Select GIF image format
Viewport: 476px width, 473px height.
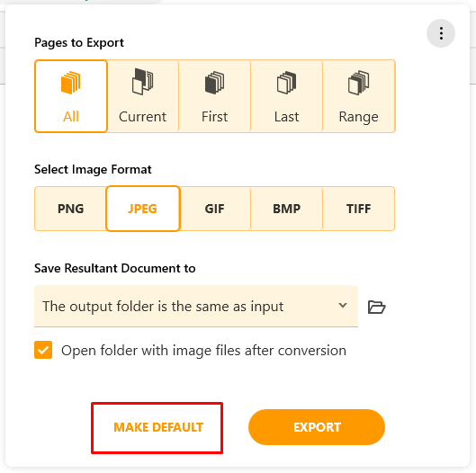(215, 209)
